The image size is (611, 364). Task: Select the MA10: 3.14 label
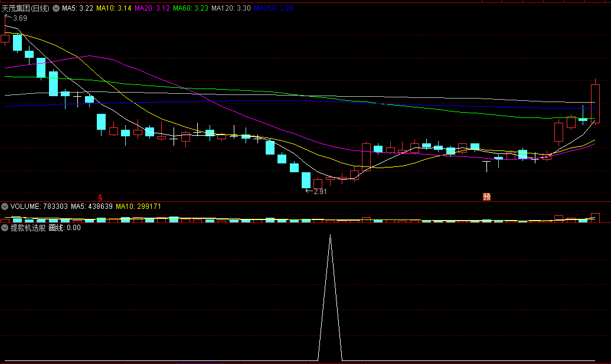(x=114, y=8)
